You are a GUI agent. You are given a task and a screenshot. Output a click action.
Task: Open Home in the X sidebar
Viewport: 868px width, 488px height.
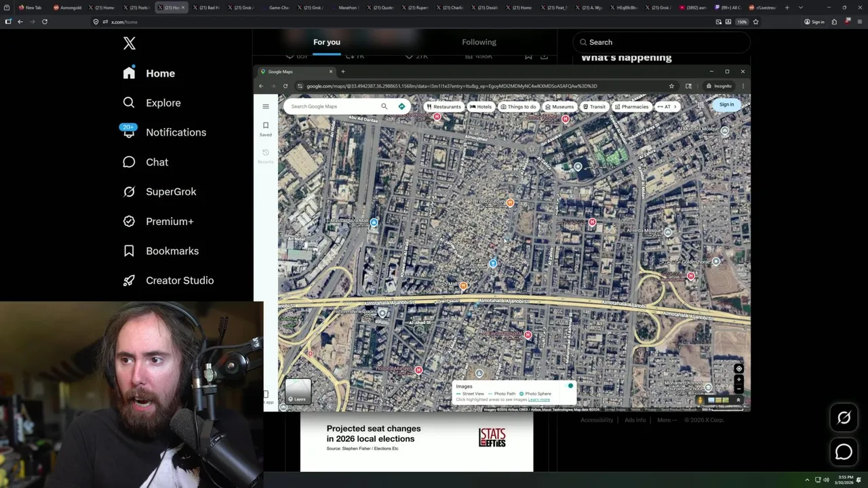click(149, 73)
